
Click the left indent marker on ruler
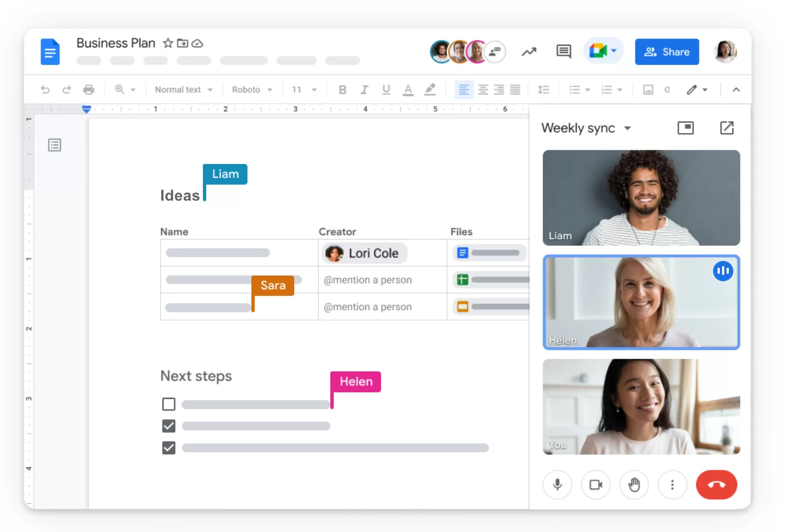click(x=86, y=109)
